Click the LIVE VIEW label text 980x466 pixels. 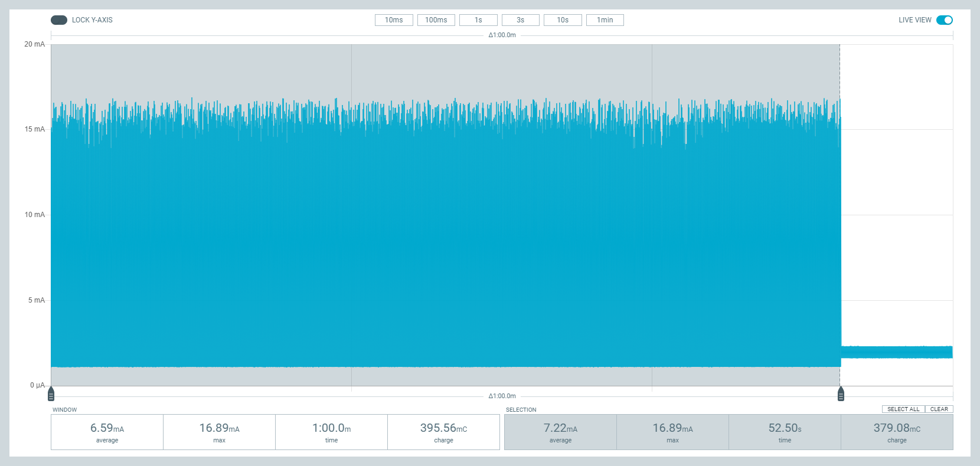coord(915,20)
